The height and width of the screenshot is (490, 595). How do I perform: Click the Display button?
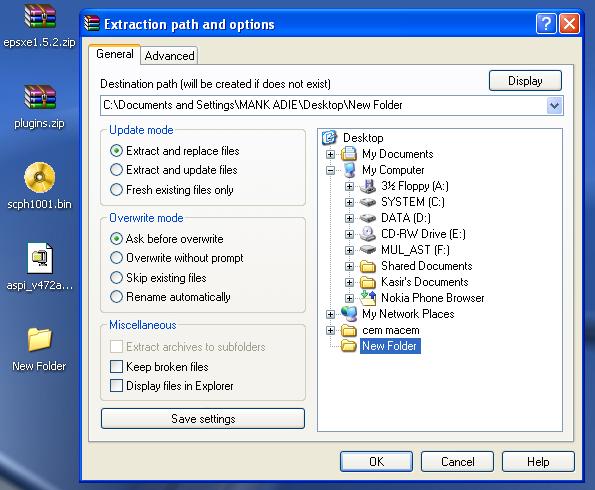pos(525,80)
